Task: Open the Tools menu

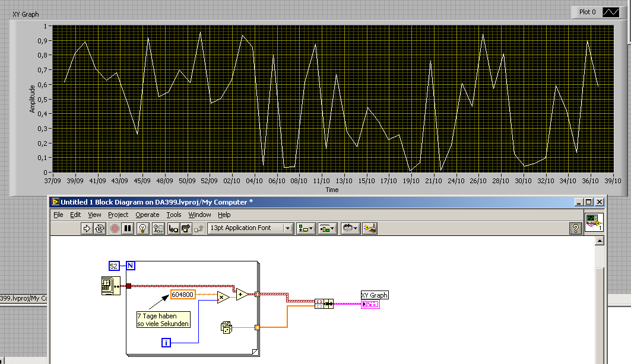Action: (x=174, y=215)
